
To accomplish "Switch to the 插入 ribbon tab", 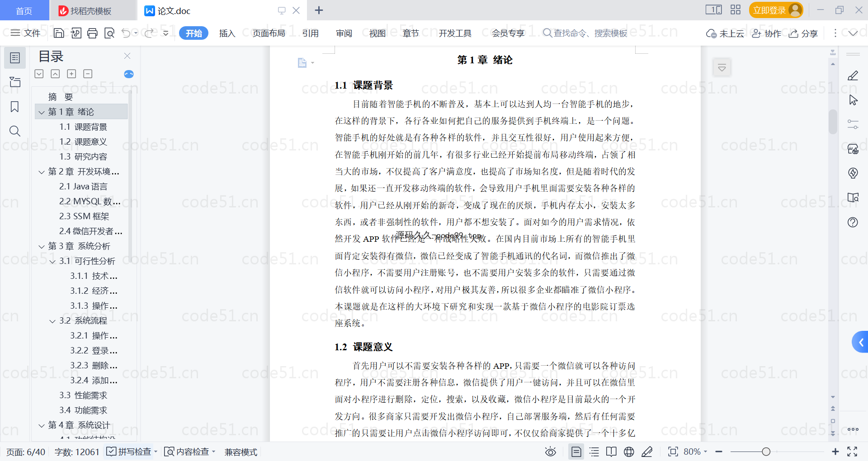I will coord(227,33).
